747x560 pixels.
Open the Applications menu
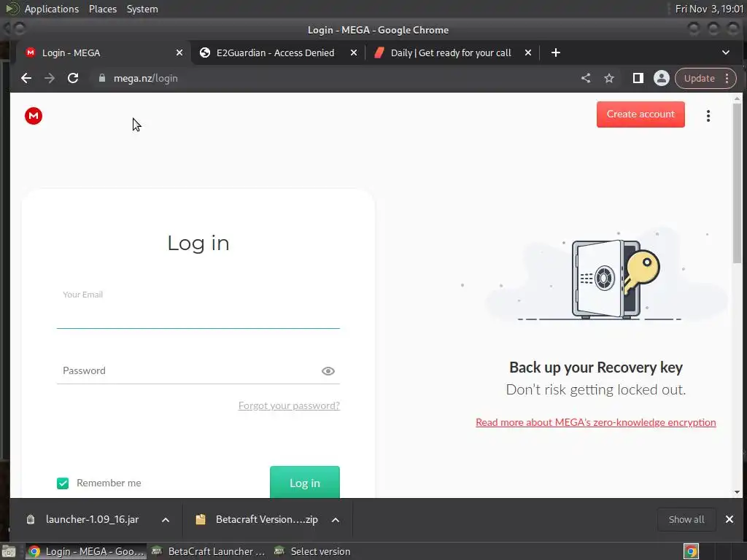tap(52, 9)
